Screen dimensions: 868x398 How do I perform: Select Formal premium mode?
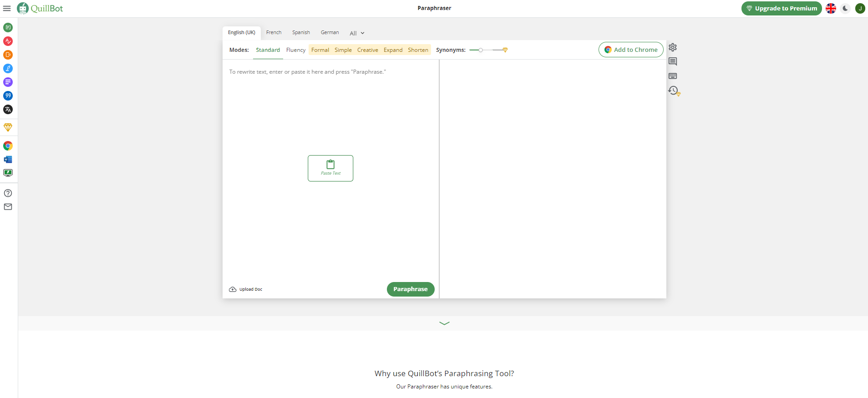coord(320,50)
